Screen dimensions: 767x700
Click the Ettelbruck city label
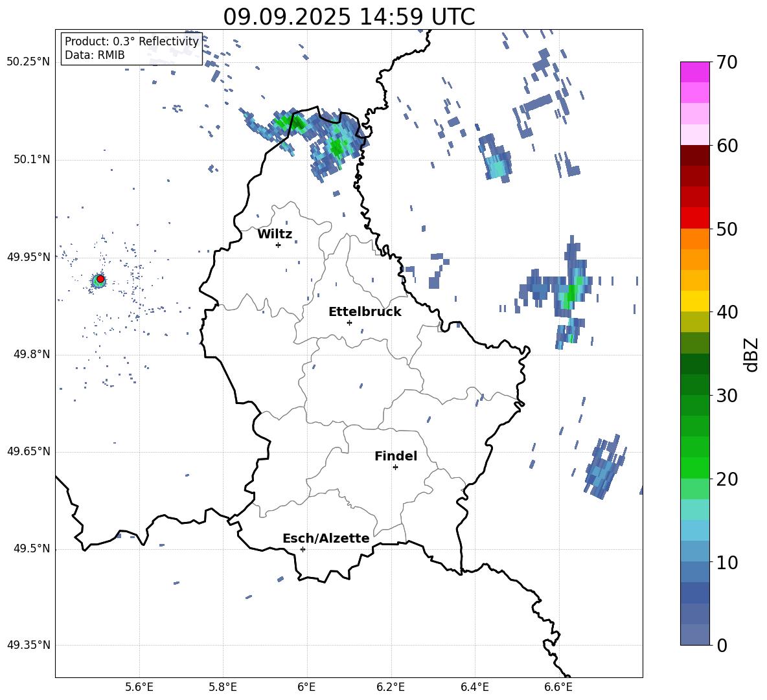365,312
